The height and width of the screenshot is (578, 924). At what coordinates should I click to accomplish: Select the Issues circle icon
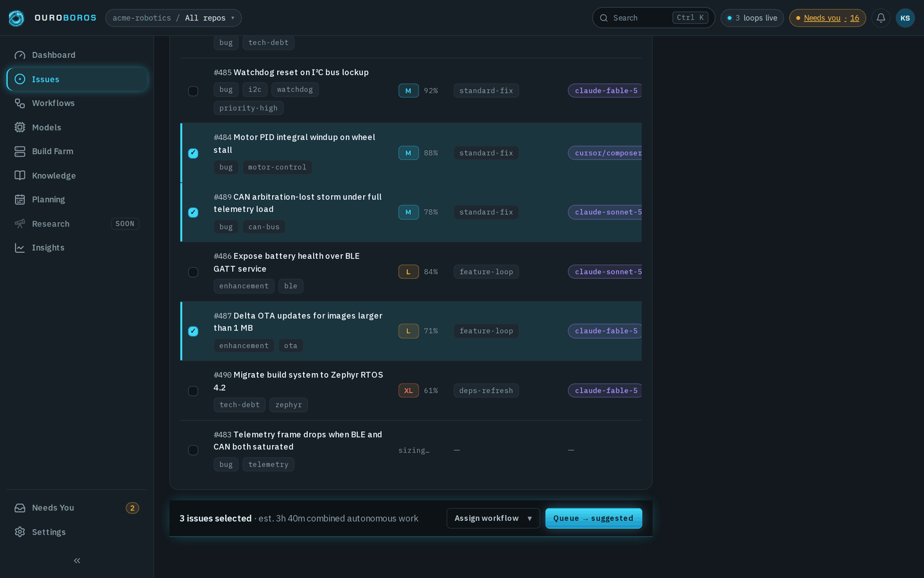click(x=20, y=79)
